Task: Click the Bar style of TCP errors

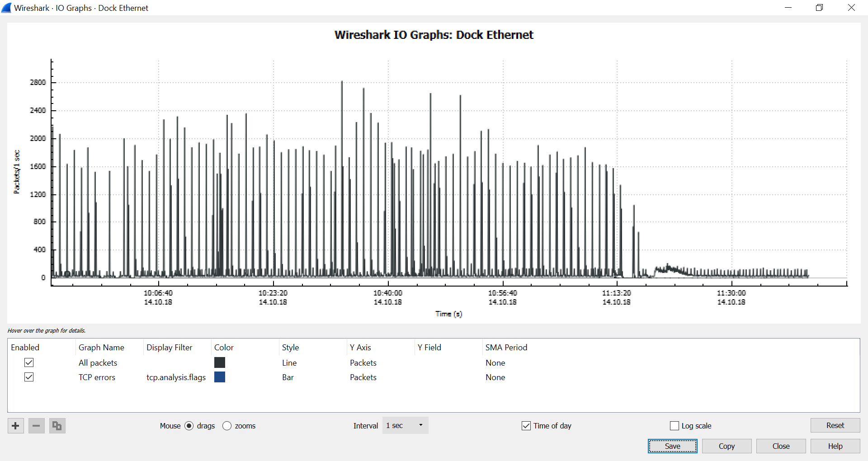Action: click(288, 377)
